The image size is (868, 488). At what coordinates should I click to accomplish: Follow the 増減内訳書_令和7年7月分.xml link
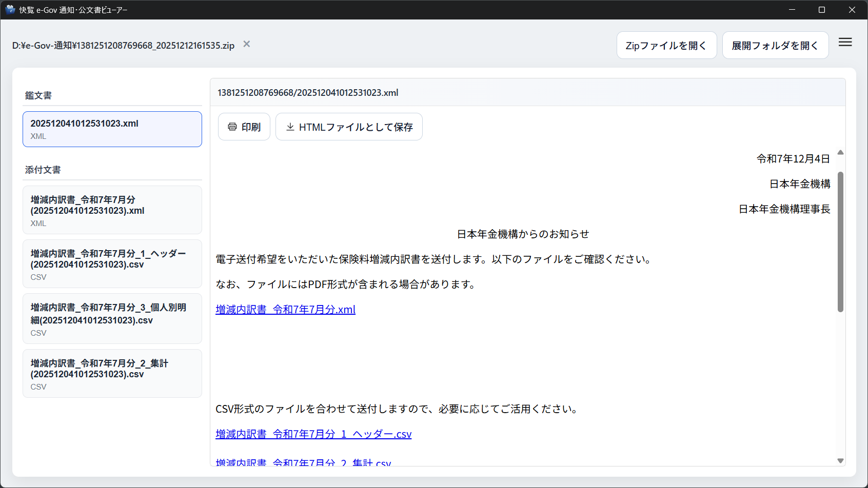tap(285, 310)
